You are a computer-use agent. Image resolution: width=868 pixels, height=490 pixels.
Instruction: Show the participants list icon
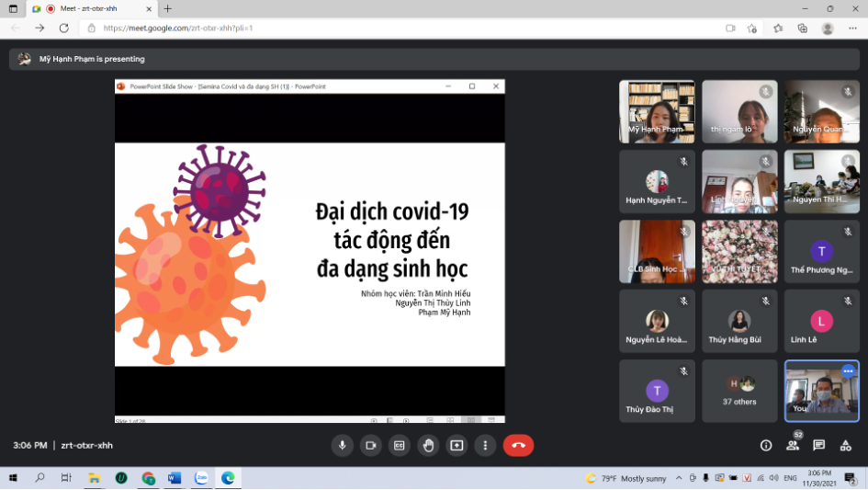792,445
